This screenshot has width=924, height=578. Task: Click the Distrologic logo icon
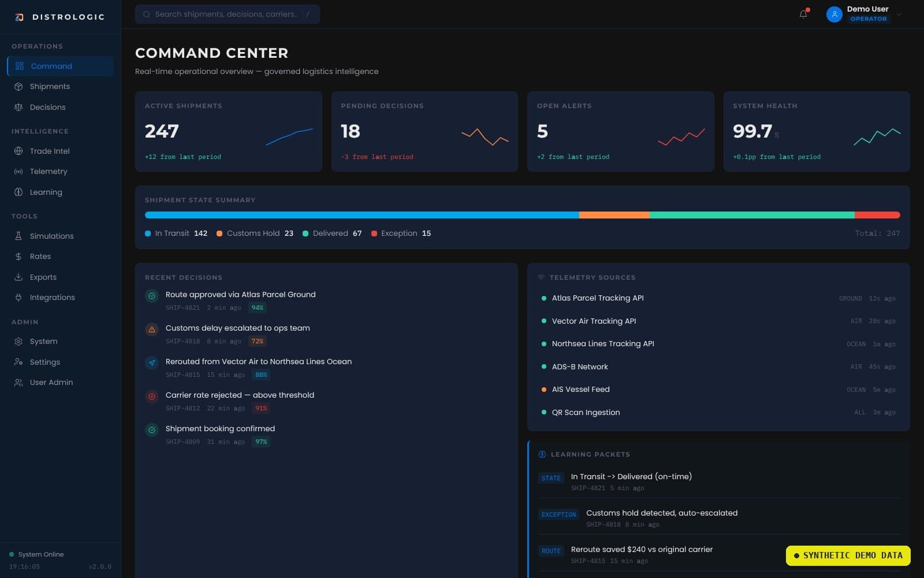(x=19, y=17)
